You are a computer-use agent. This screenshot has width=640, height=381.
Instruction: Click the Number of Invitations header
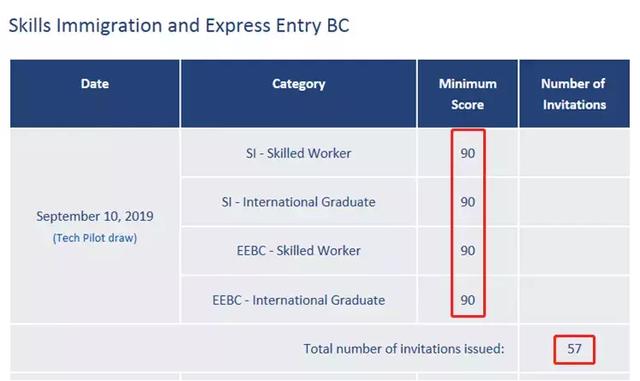(x=574, y=94)
